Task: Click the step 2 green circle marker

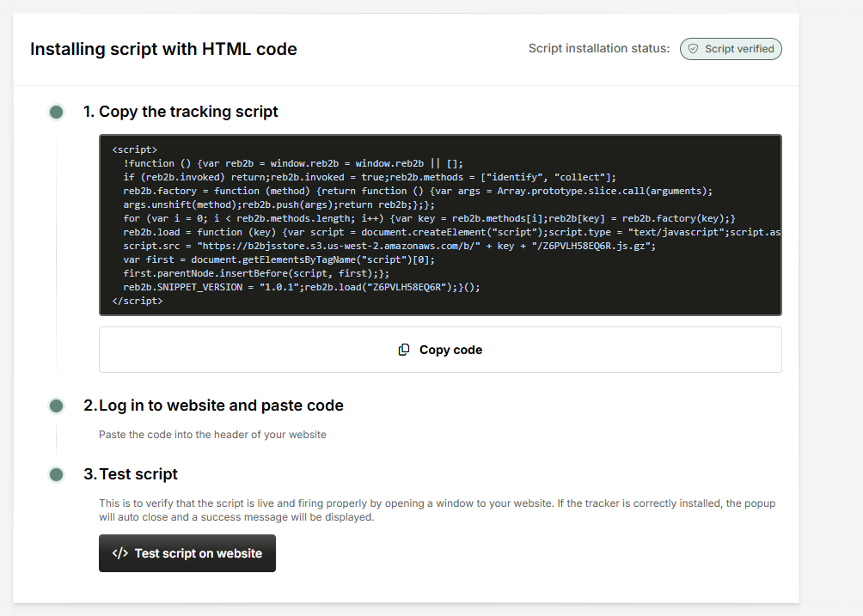Action: click(56, 406)
